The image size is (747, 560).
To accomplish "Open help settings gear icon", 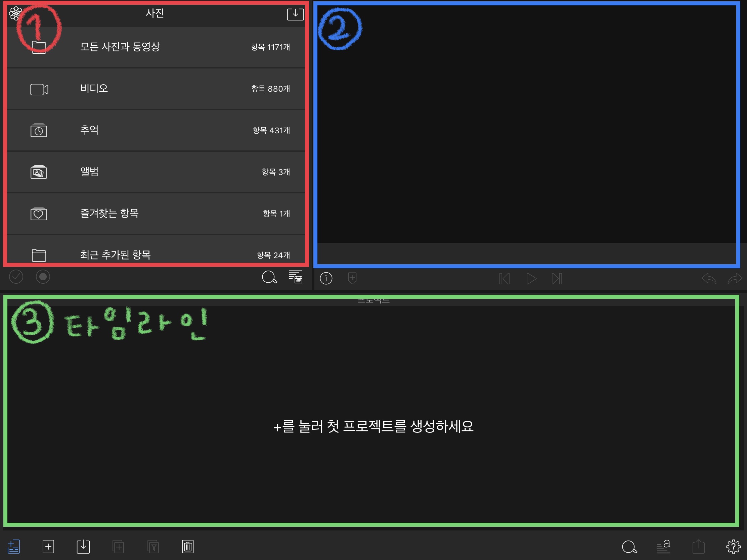I will point(733,547).
